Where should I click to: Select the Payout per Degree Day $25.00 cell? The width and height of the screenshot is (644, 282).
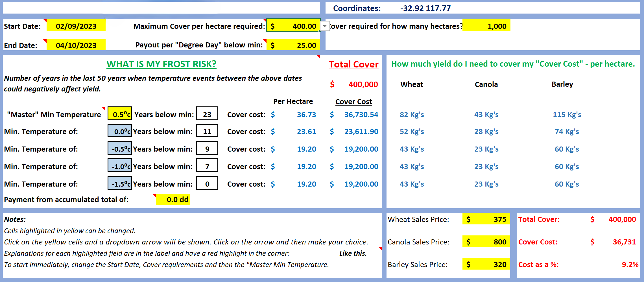click(293, 45)
